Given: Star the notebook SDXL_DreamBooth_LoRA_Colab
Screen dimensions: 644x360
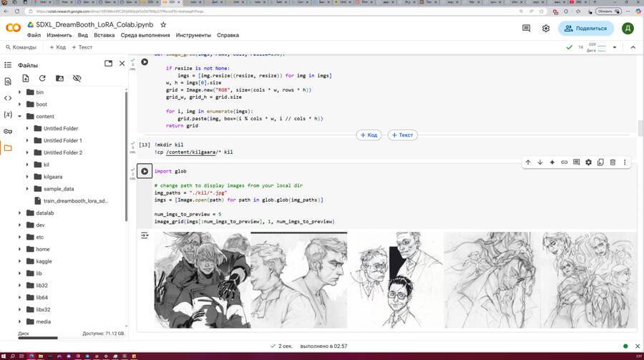Looking at the screenshot, I should (163, 24).
